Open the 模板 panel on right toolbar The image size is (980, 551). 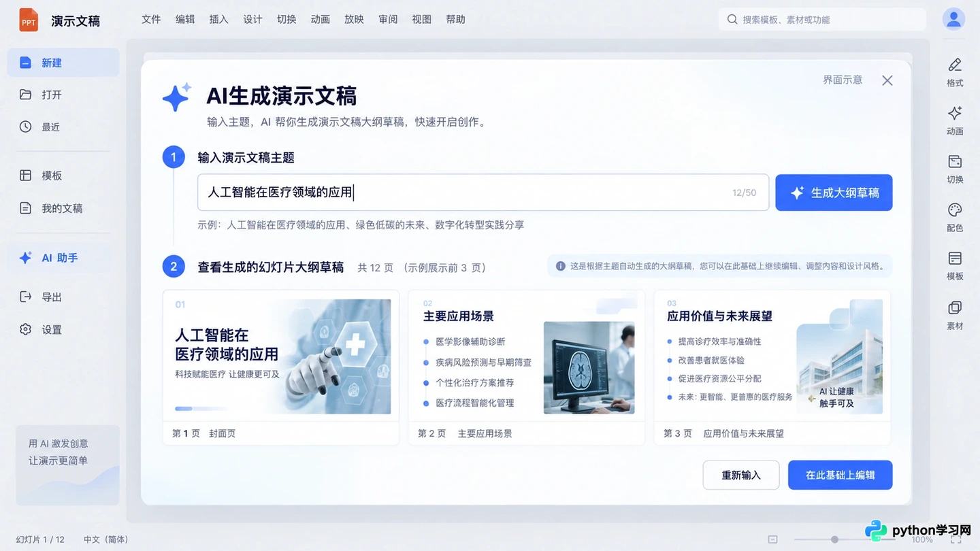955,265
